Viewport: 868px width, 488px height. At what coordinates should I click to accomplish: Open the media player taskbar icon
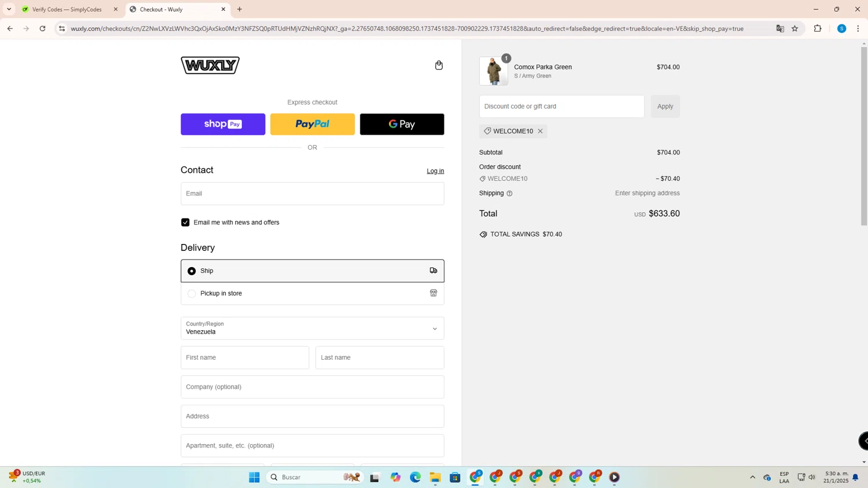click(615, 478)
